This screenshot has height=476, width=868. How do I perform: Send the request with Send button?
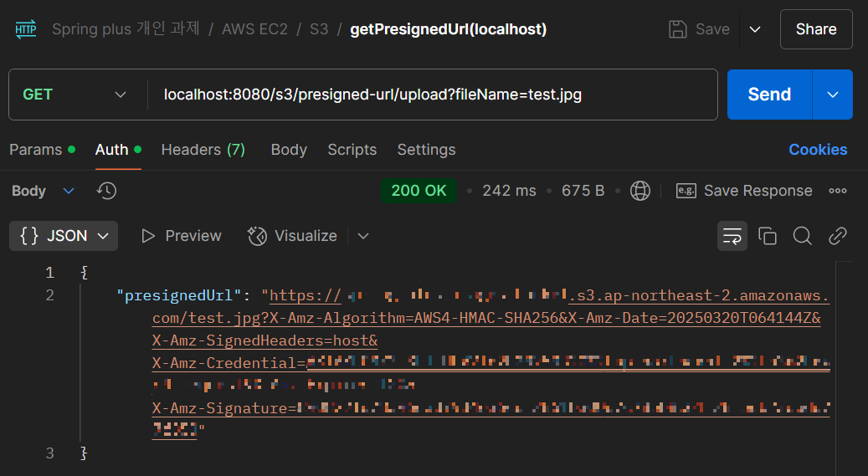click(x=769, y=95)
